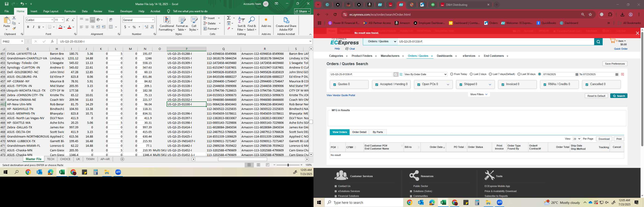
Task: Uncheck the Cancelled 0 checkbox
Action: 587,85
